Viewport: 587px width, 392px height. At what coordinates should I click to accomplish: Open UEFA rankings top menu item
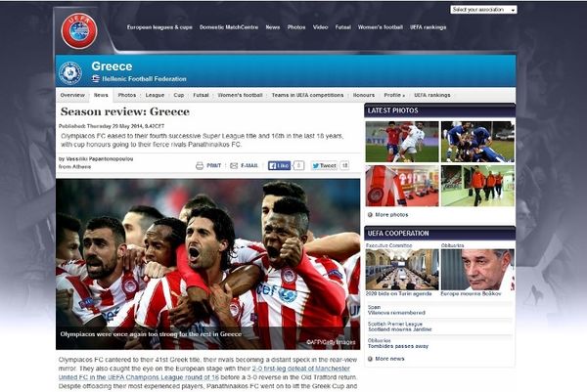428,27
